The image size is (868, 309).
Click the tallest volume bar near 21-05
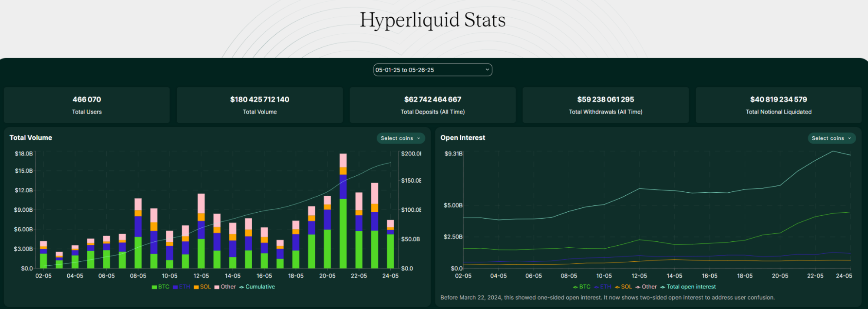343,211
